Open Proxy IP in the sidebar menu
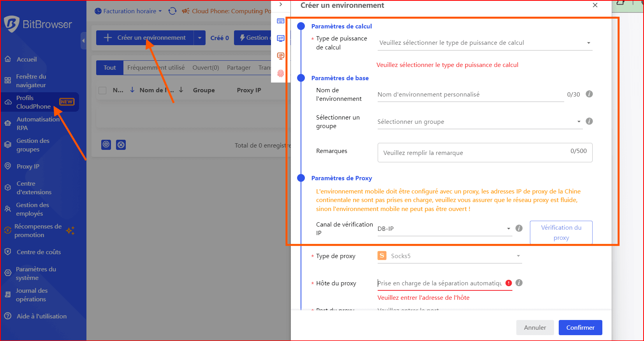This screenshot has height=341, width=644. pos(28,167)
